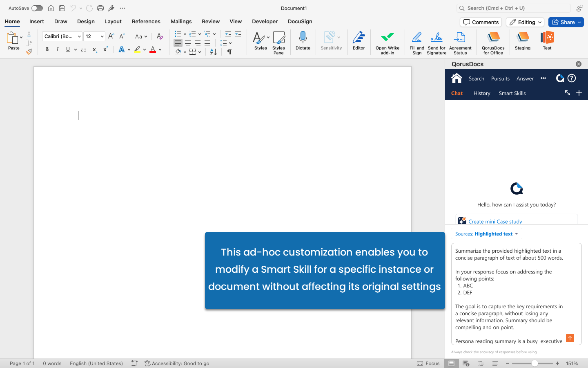
Task: Expand the font color dropdown arrow
Action: pos(160,49)
